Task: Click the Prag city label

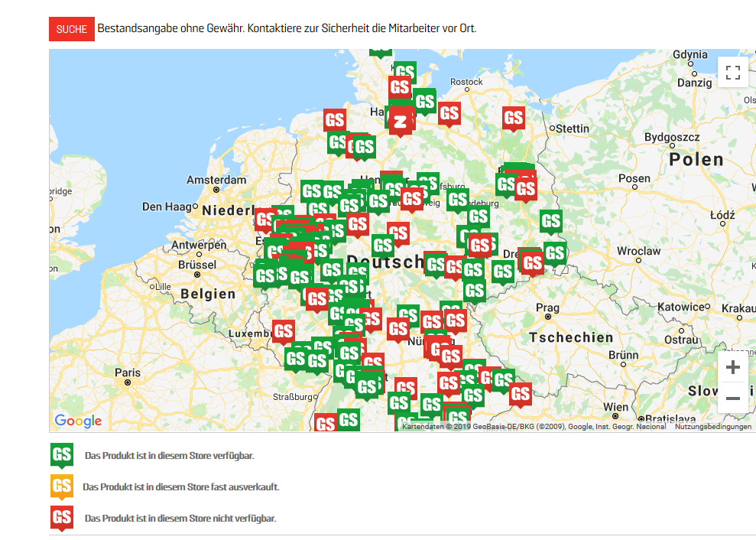Action: (547, 308)
